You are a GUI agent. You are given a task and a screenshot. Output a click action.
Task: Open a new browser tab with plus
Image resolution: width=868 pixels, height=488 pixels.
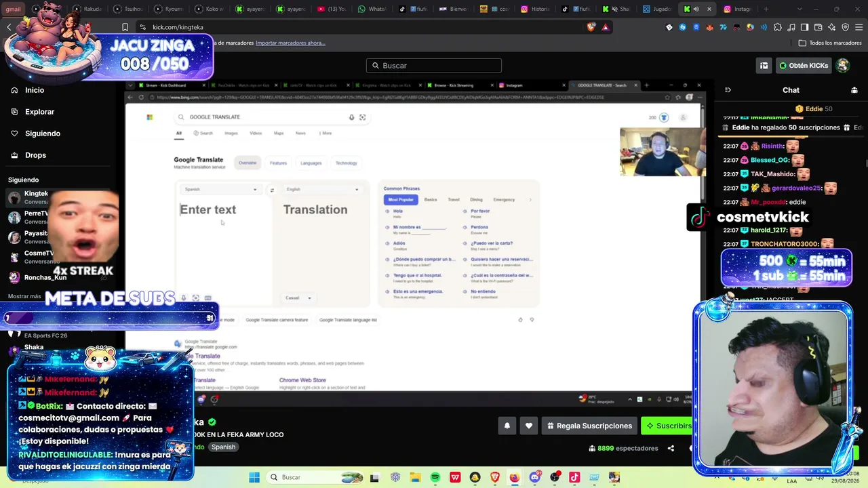[766, 9]
